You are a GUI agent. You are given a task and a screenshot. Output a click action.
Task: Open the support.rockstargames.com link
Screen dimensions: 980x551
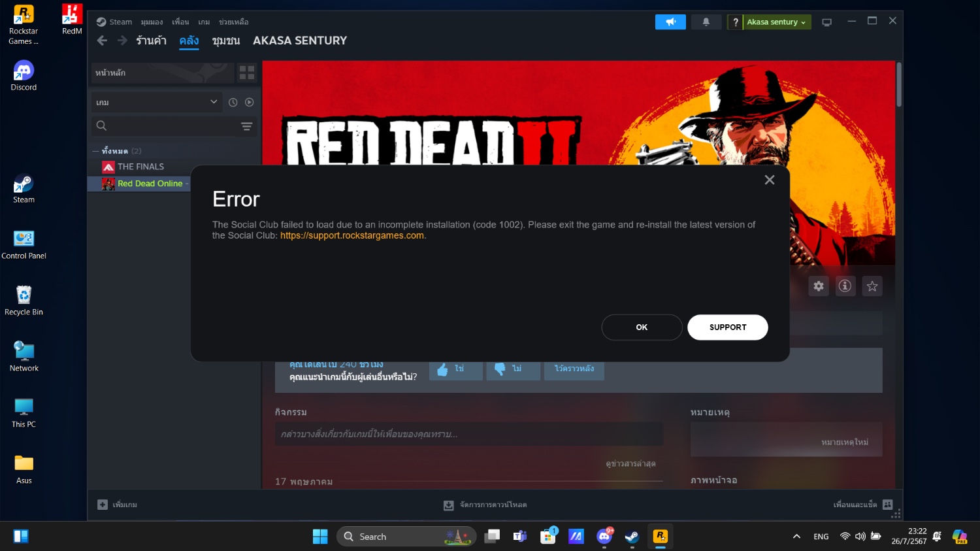click(x=352, y=235)
